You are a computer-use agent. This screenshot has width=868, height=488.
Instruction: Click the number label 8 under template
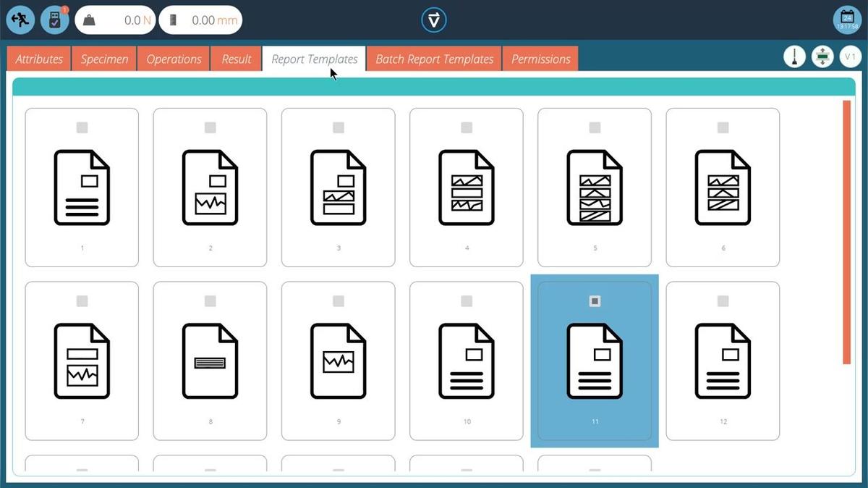pos(210,421)
